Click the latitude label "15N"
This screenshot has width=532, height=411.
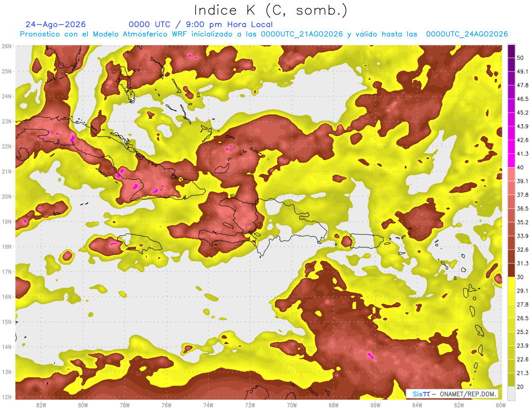7,321
